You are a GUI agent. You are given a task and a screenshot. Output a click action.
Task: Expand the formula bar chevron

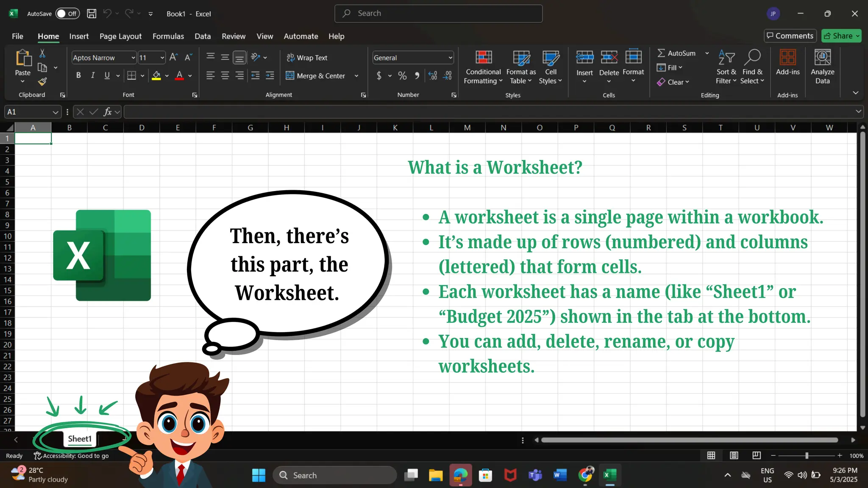pos(858,111)
